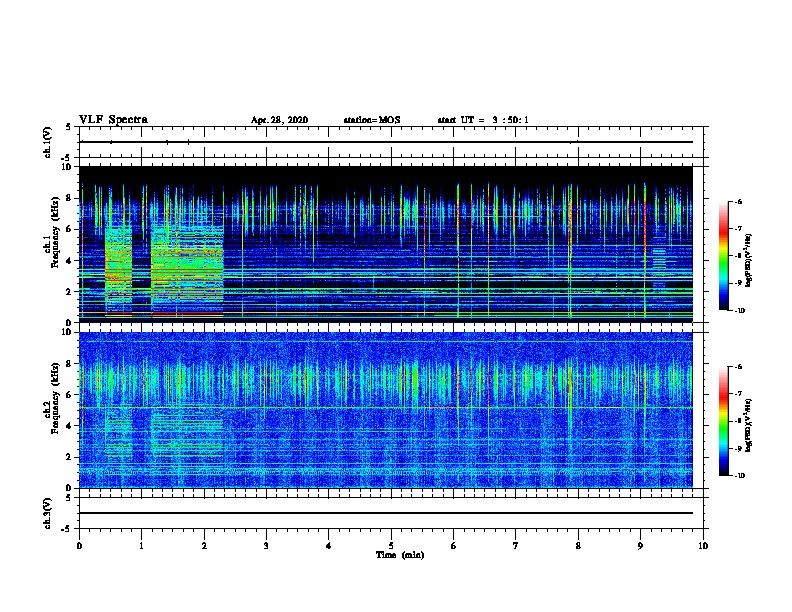Click the ch.1 colorbar "-10" value
792x612 pixels.
[x=739, y=311]
